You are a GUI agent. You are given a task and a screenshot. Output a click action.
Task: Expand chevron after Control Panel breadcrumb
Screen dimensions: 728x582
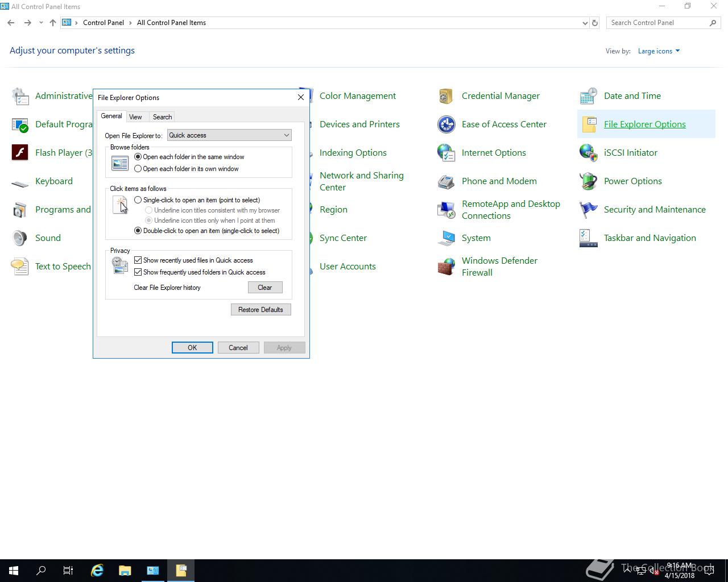point(130,23)
